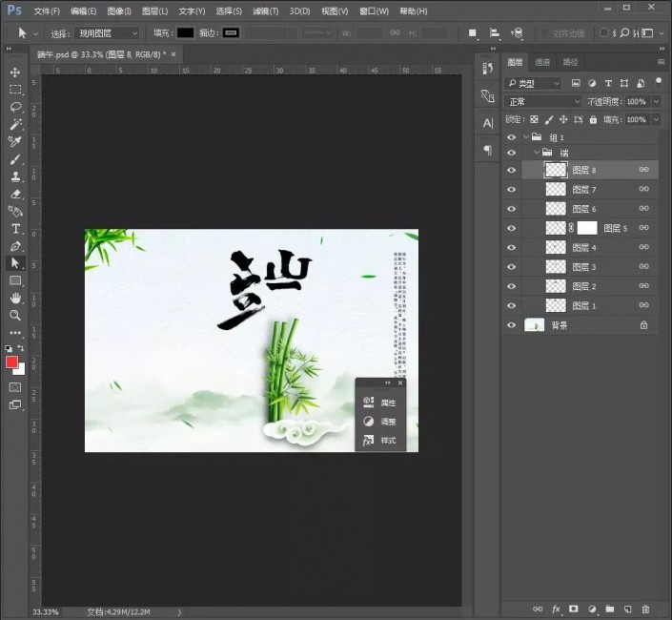Screen dimensions: 672x620
Task: Switch to the 通道 tab
Action: pos(542,62)
